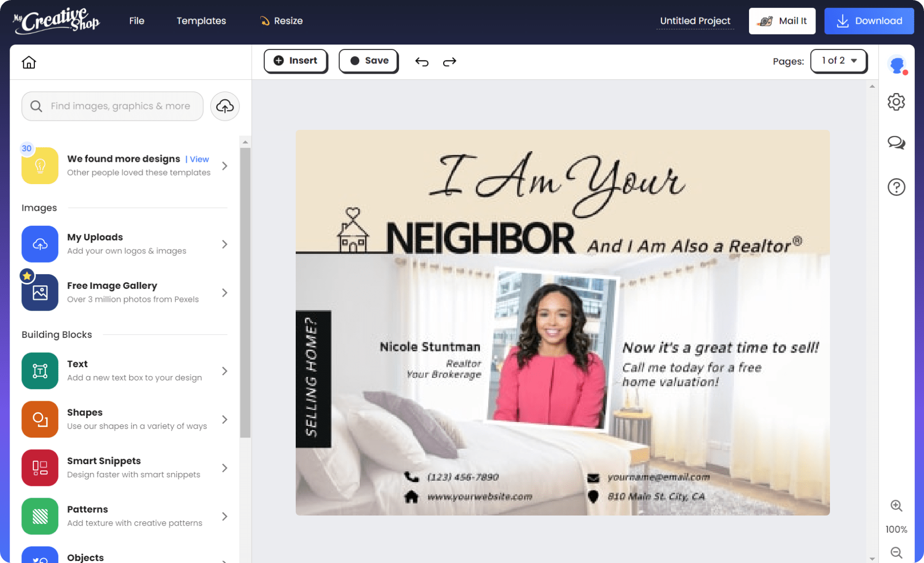Open the user profile avatar
The image size is (924, 563).
897,65
